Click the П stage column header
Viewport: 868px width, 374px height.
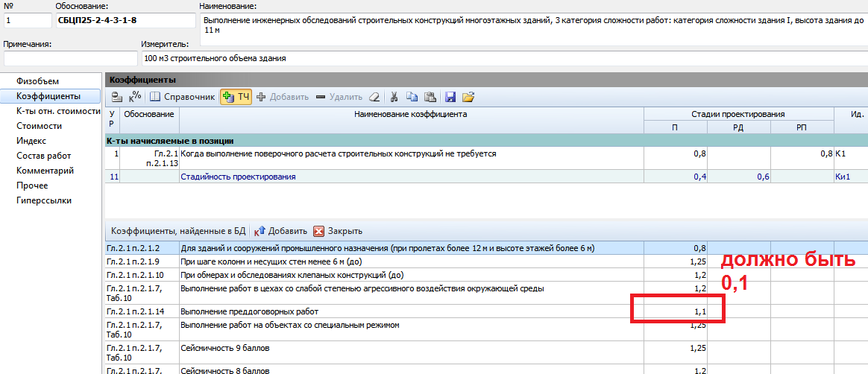point(676,127)
